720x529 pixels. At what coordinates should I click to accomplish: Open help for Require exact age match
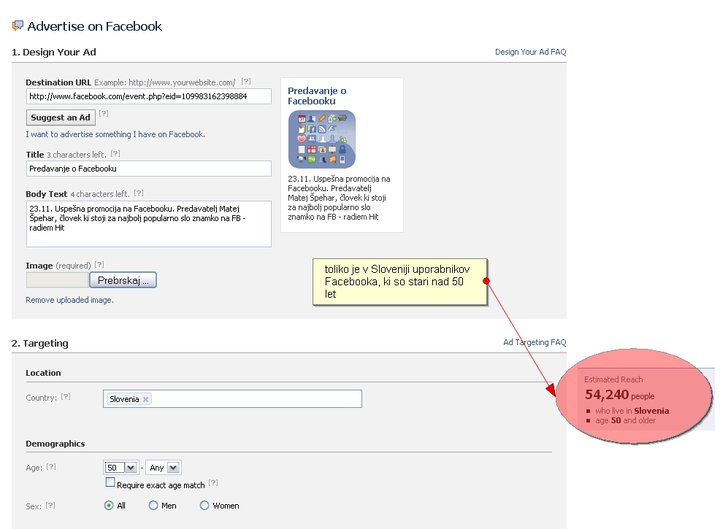(x=213, y=483)
